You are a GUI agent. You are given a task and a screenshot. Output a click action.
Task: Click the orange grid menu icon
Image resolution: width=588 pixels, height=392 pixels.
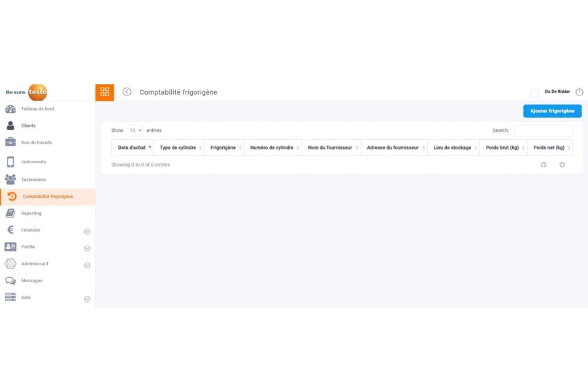pyautogui.click(x=105, y=92)
